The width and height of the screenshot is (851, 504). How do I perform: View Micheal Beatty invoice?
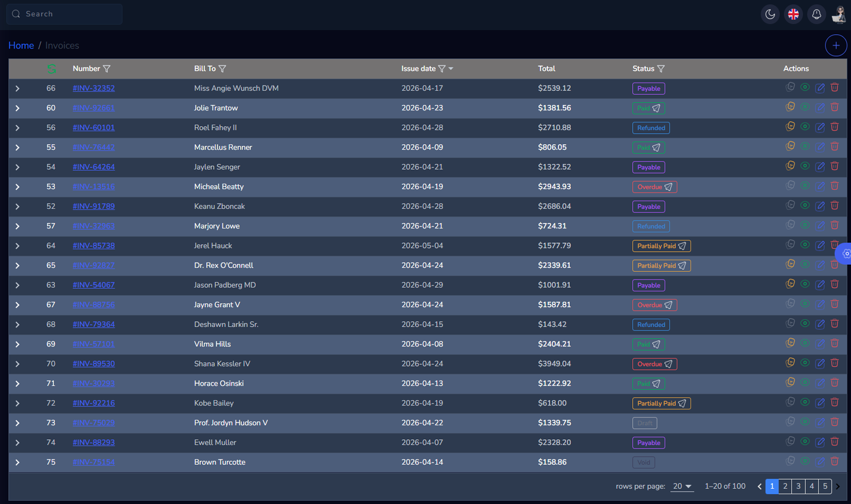pos(805,186)
